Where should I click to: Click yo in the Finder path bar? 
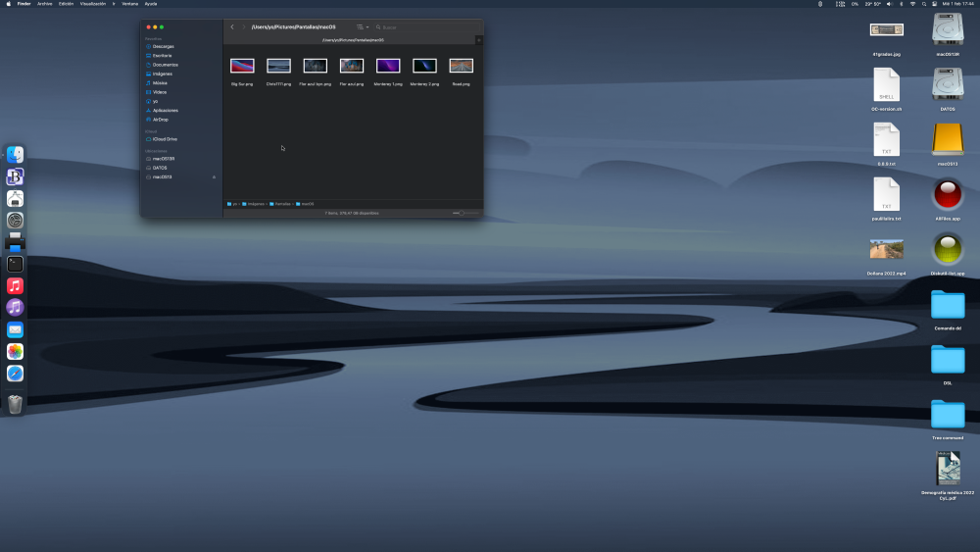pyautogui.click(x=232, y=204)
